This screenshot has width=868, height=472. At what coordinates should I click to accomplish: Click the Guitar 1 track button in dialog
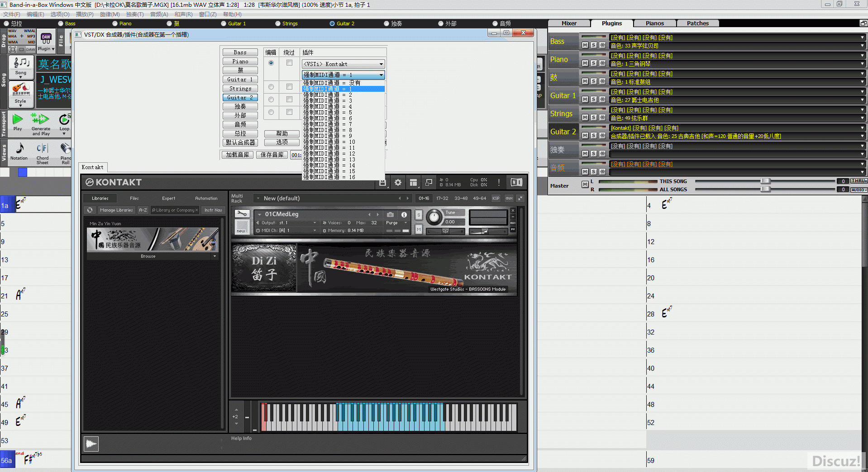click(x=240, y=80)
